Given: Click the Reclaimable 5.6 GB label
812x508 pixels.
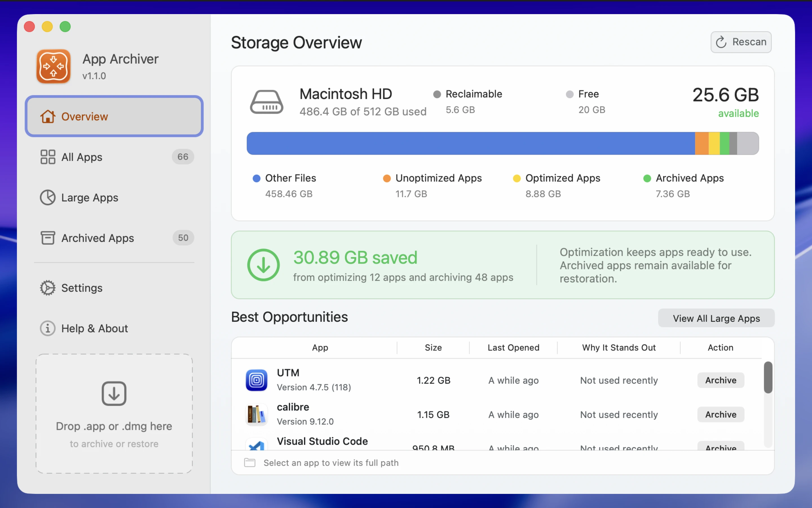Looking at the screenshot, I should (x=467, y=102).
